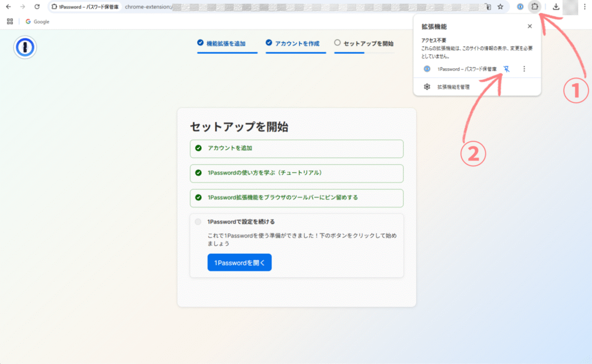Open the 1Password site info chip in address bar
The width and height of the screenshot is (592, 364).
pyautogui.click(x=85, y=7)
